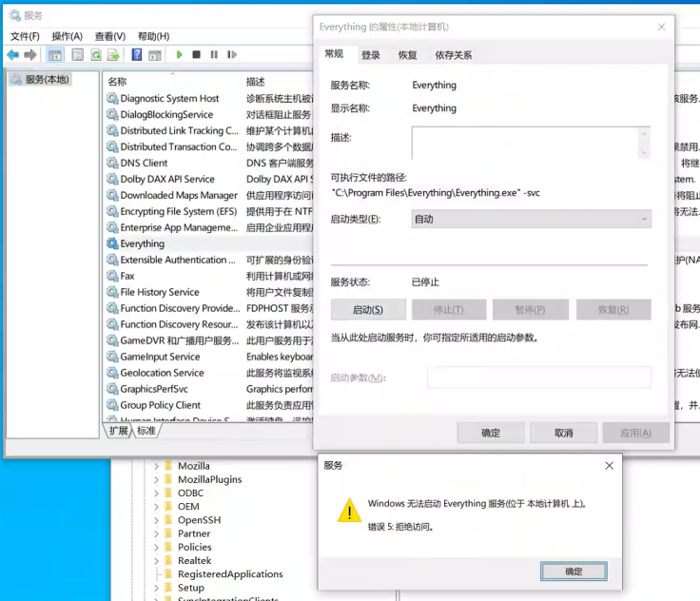The height and width of the screenshot is (601, 700).
Task: Switch to the 登录 tab
Action: pyautogui.click(x=371, y=55)
